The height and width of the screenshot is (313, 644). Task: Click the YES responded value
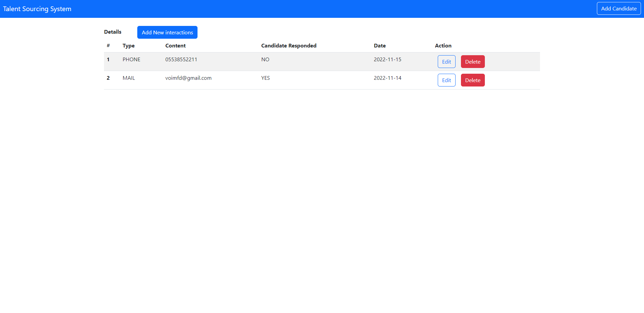pos(265,78)
